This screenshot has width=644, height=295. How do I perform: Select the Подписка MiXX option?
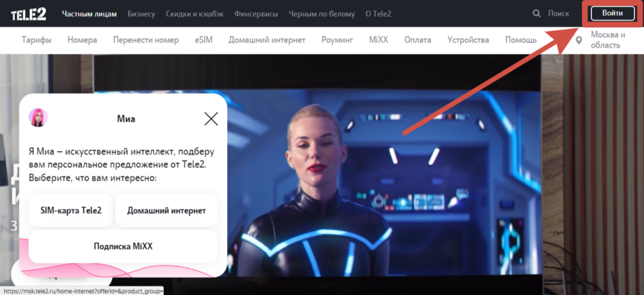(123, 247)
